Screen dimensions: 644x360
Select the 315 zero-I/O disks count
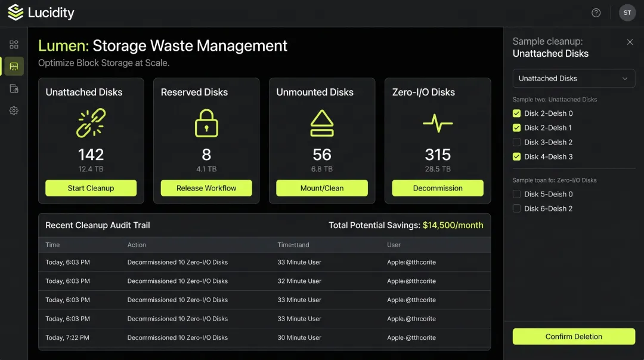438,155
